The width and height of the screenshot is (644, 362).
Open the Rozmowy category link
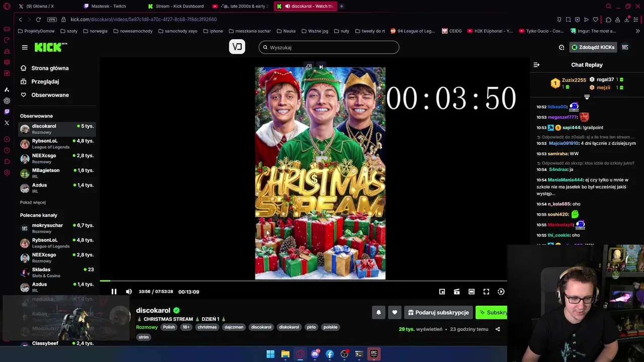coord(147,327)
